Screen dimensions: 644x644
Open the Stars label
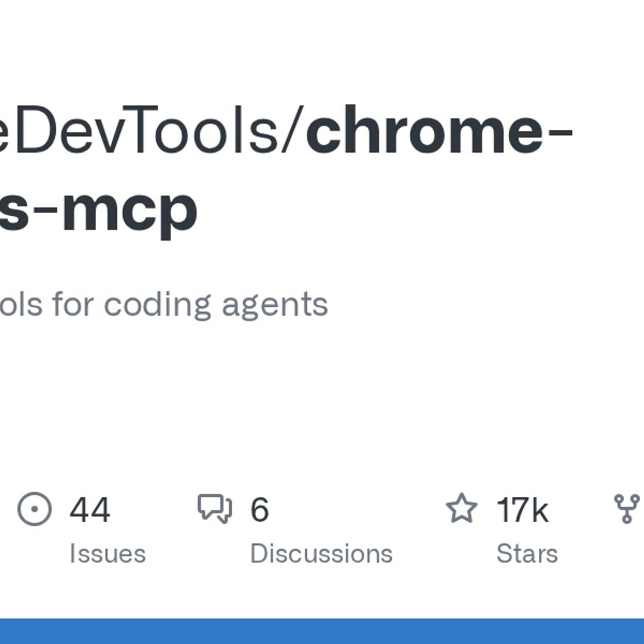[x=527, y=553]
